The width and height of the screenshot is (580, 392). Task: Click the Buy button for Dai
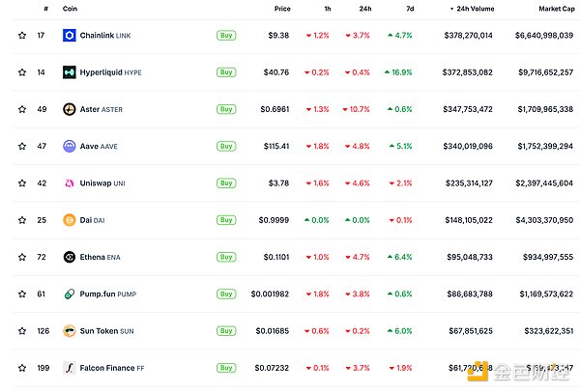226,220
